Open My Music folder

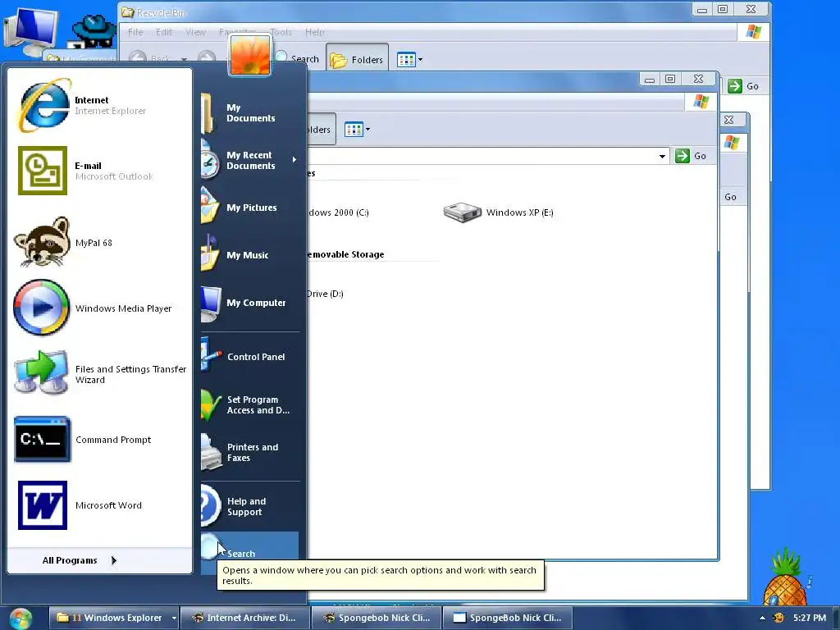249,255
